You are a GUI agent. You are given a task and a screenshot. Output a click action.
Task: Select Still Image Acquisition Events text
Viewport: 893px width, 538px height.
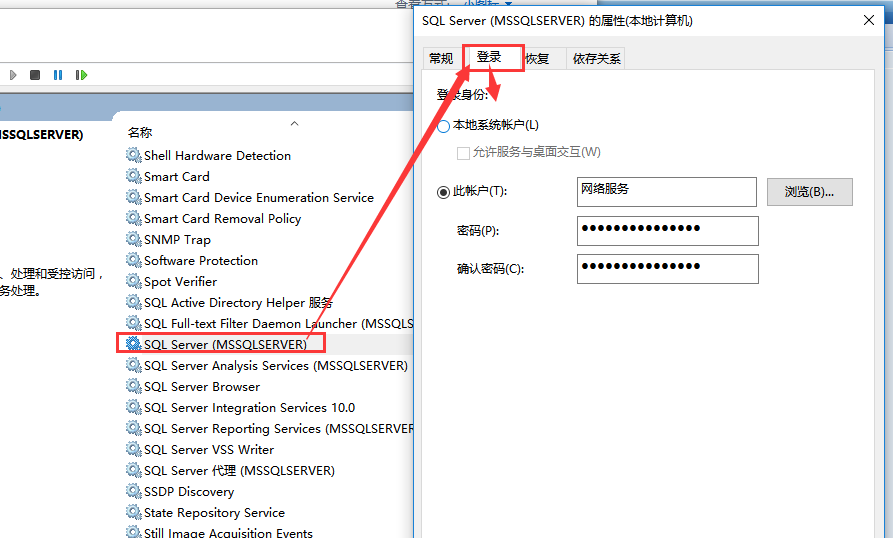point(228,533)
